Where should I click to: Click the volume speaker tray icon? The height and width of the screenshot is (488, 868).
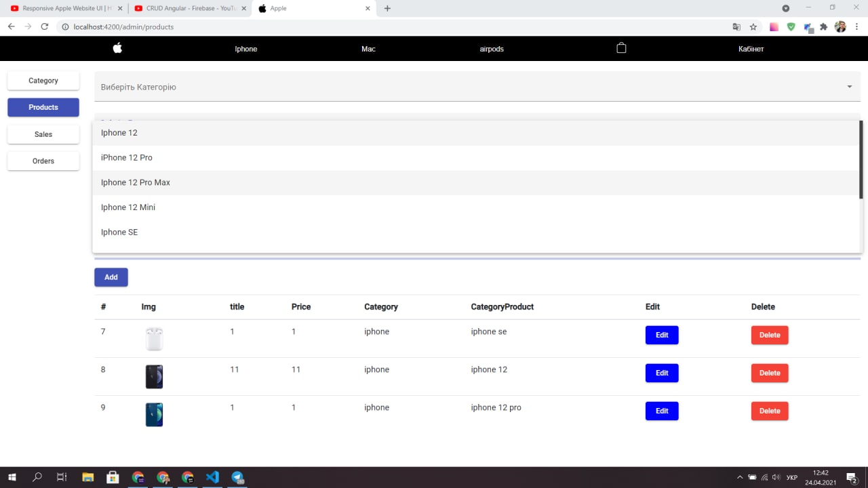(776, 477)
